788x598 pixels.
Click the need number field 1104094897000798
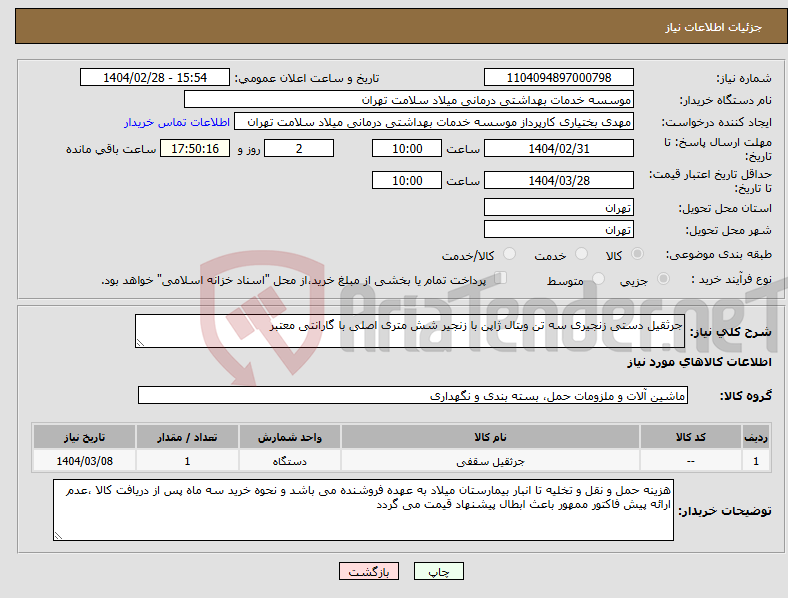[558, 77]
